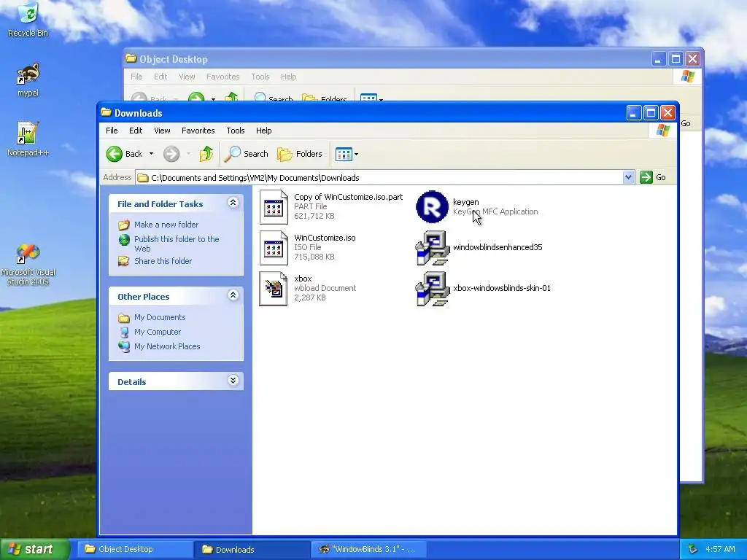Open Search in the Downloads toolbar
The height and width of the screenshot is (560, 747).
point(247,154)
